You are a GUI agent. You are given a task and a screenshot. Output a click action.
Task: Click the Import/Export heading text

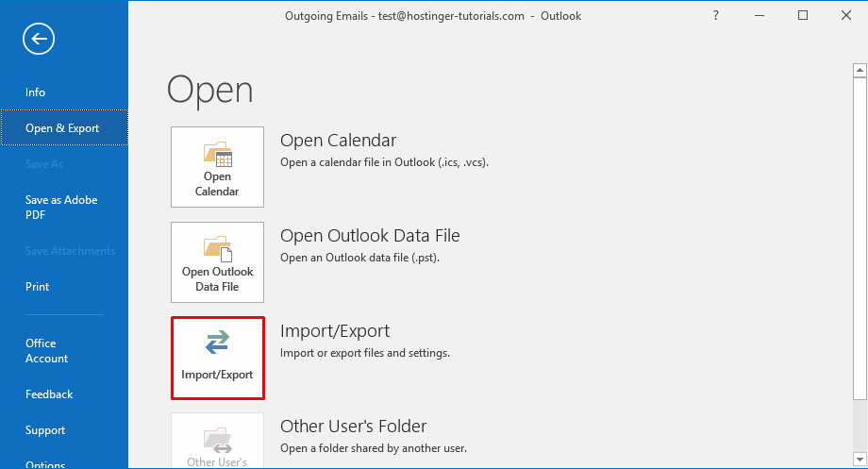[335, 331]
